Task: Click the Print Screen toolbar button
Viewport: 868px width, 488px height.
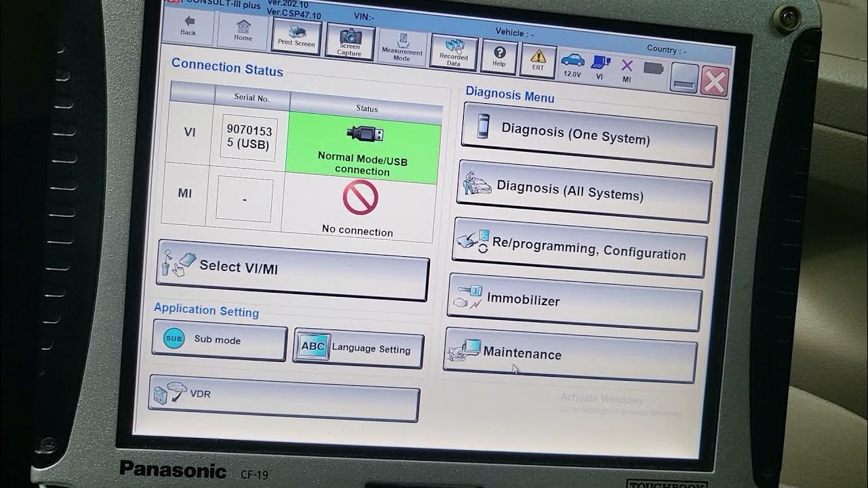Action: point(296,35)
